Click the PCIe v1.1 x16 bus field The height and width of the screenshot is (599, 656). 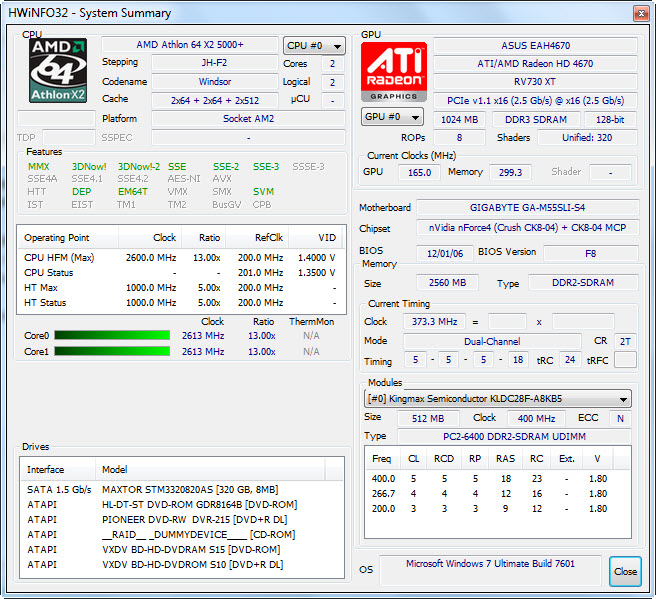[536, 101]
